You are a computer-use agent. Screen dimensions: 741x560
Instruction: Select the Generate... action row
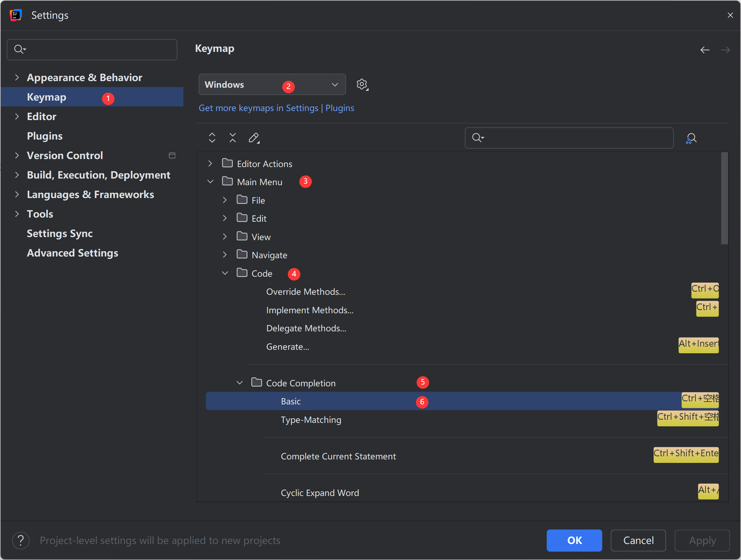coord(287,347)
